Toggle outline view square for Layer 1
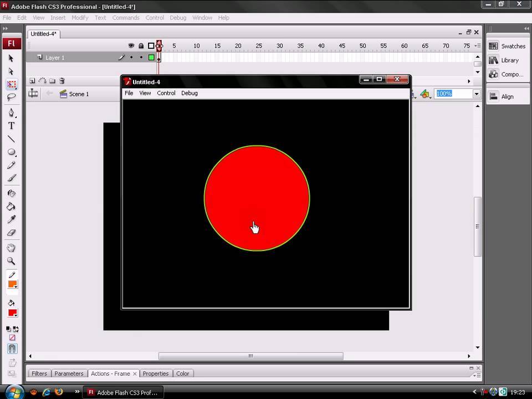 [x=151, y=58]
